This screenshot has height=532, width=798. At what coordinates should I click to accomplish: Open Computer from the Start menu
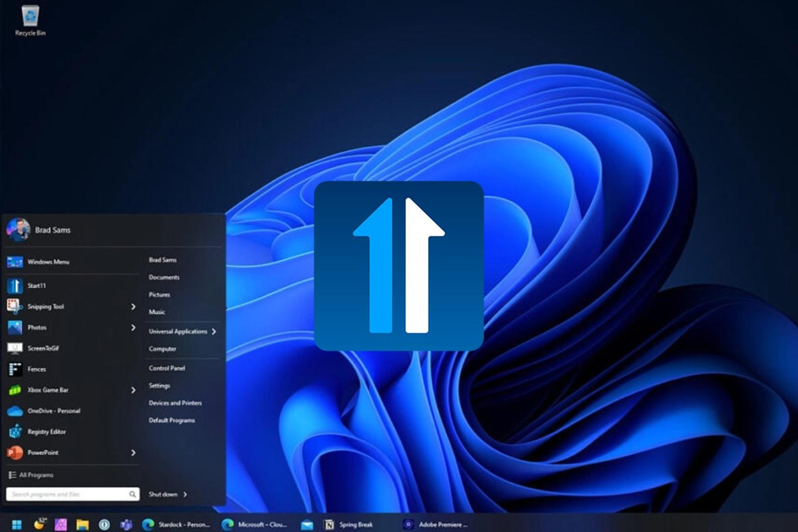click(x=162, y=349)
